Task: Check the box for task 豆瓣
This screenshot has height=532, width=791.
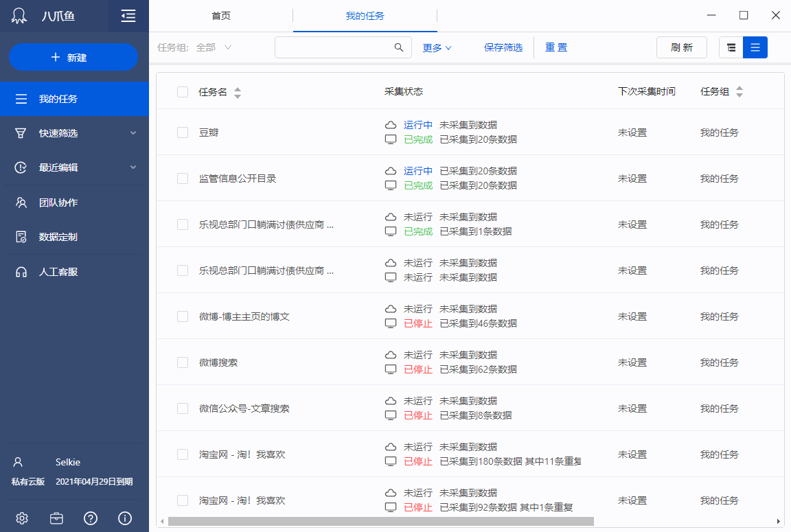Action: tap(183, 132)
